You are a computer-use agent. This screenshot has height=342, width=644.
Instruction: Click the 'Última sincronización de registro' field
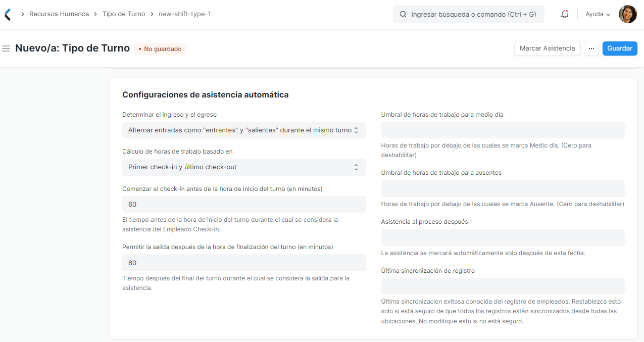[x=503, y=285]
